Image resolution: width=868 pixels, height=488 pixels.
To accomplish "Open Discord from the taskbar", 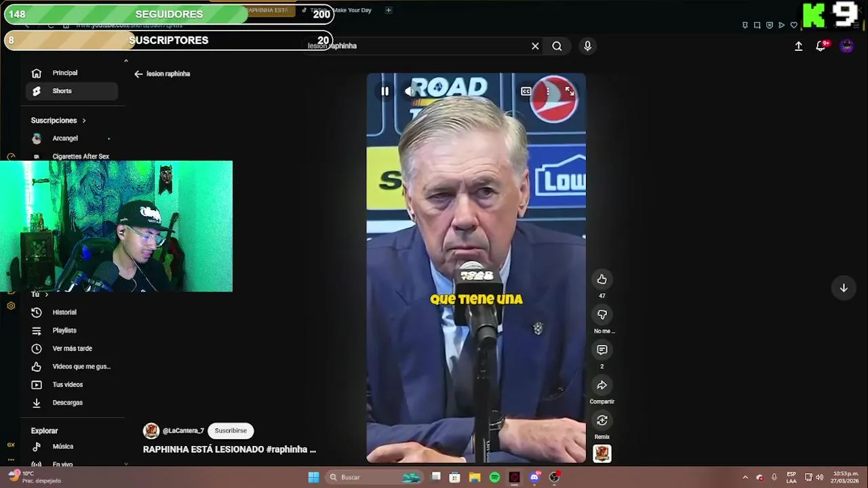I will click(534, 477).
